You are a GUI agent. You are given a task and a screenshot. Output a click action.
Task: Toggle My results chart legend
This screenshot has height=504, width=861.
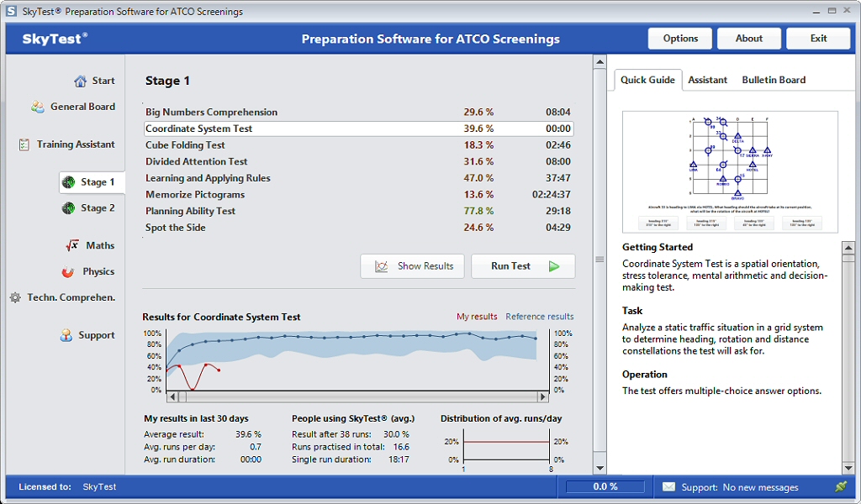click(476, 317)
